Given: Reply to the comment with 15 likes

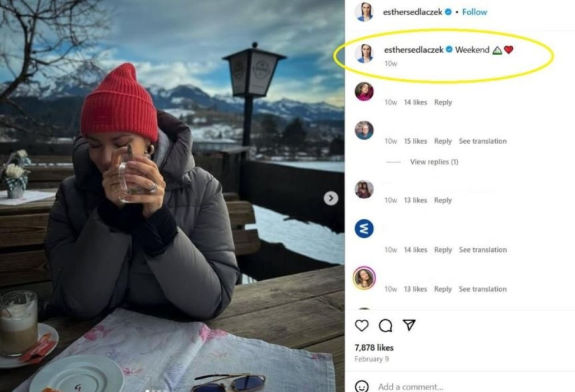Looking at the screenshot, I should point(442,141).
